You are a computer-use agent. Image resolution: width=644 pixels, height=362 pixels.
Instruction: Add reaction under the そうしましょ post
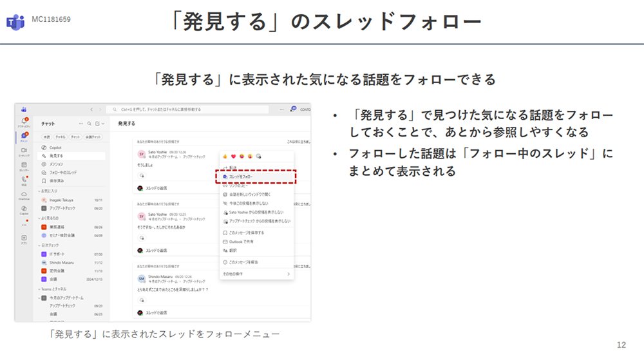click(142, 175)
